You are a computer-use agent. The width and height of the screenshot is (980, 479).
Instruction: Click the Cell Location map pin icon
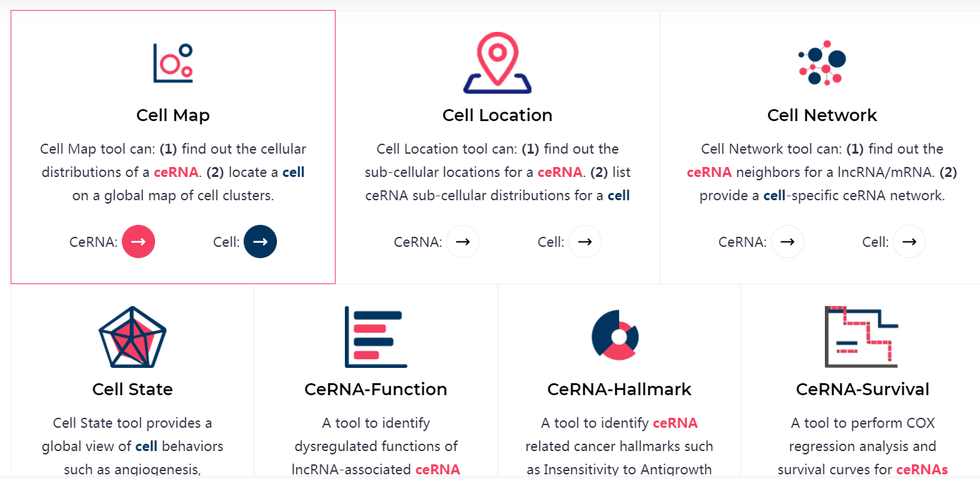497,63
